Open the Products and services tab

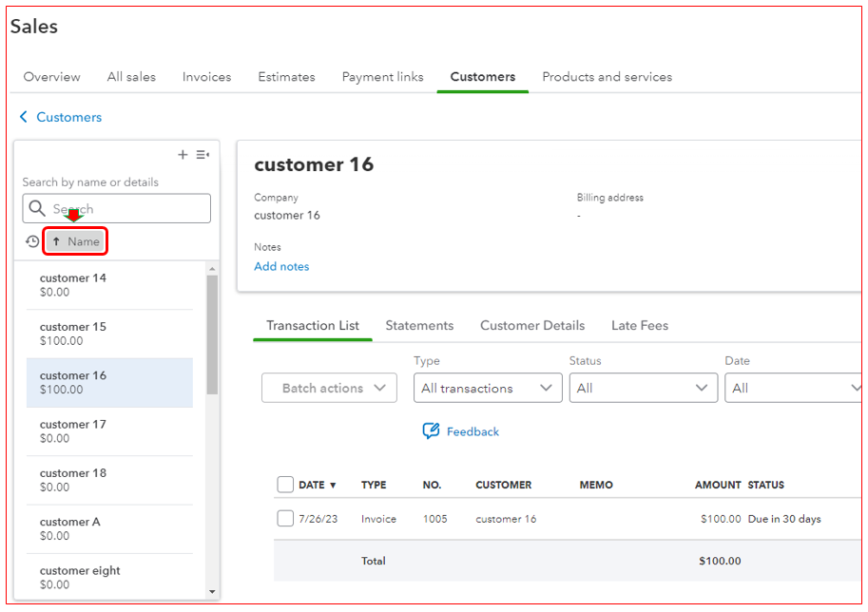[607, 76]
